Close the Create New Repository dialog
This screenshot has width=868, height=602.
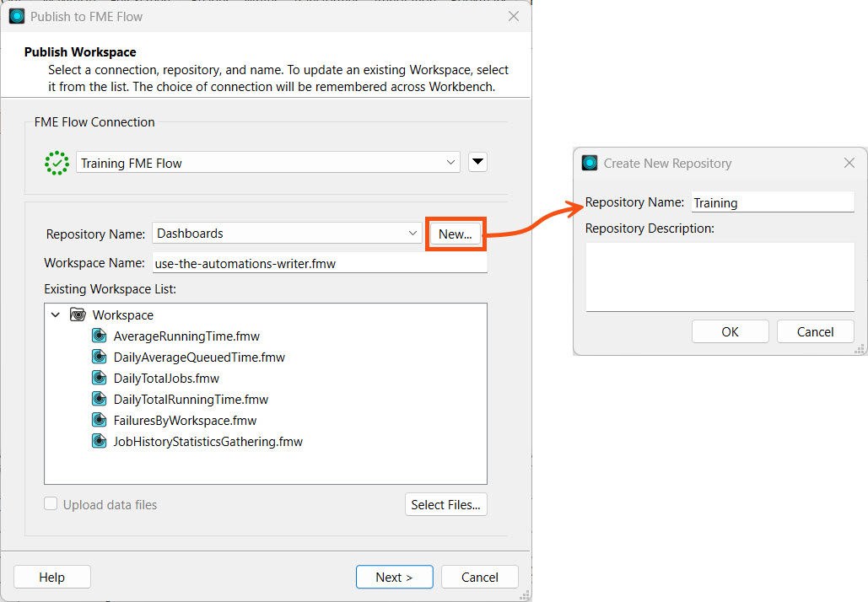point(849,163)
